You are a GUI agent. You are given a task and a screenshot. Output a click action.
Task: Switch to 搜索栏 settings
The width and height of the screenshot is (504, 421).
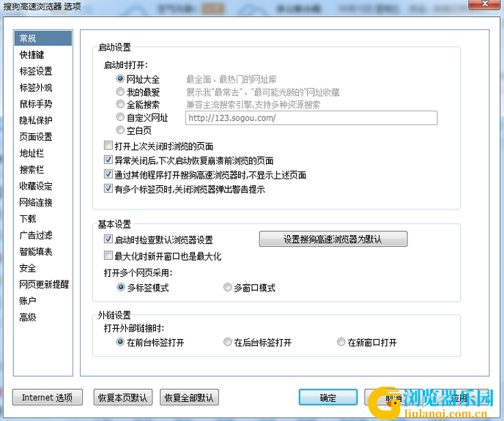click(x=31, y=170)
